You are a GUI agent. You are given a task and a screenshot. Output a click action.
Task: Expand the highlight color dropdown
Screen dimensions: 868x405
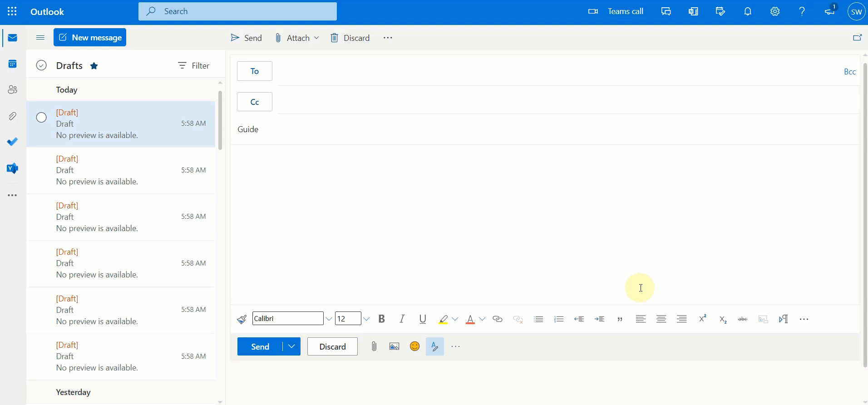[455, 319]
